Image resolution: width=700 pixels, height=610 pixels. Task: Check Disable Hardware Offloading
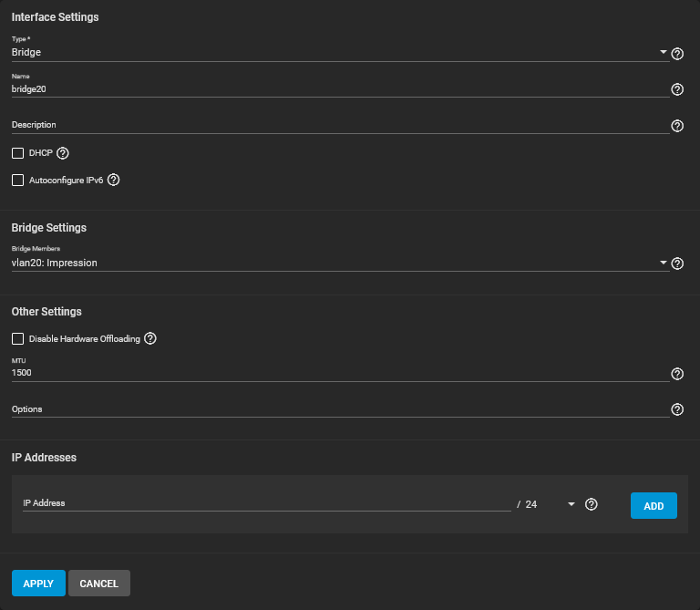[18, 338]
